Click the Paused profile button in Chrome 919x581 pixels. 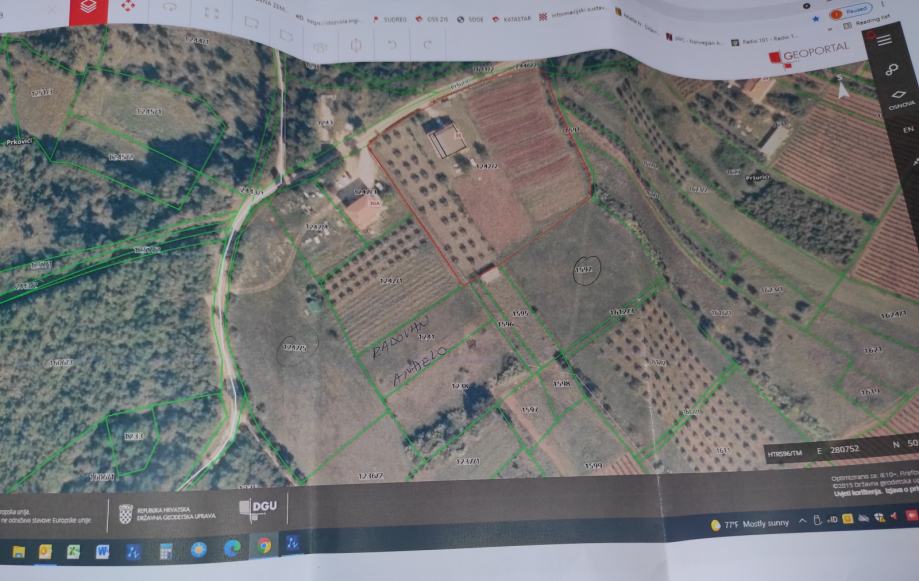pos(851,11)
